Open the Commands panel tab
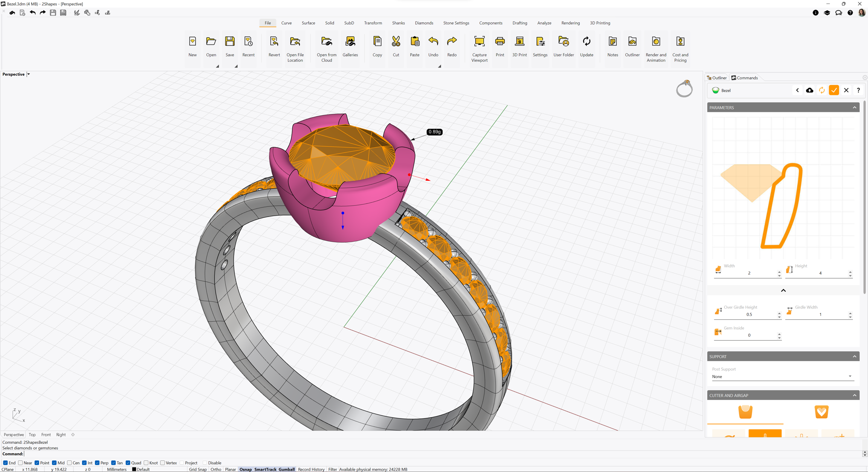This screenshot has height=472, width=868. (x=744, y=78)
